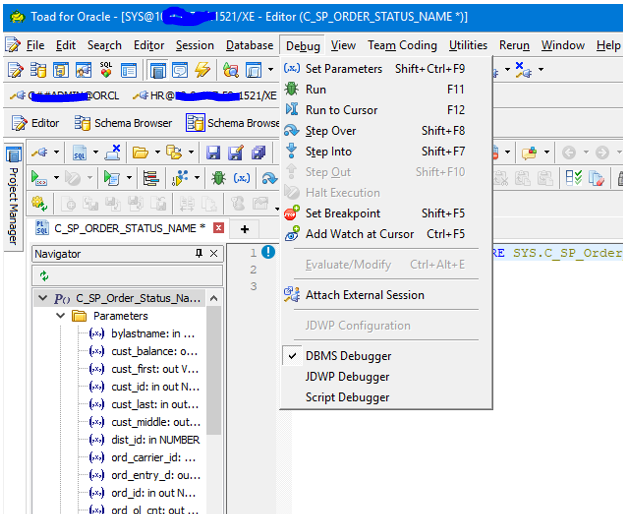
Task: Execute as script icon
Action: click(x=112, y=178)
